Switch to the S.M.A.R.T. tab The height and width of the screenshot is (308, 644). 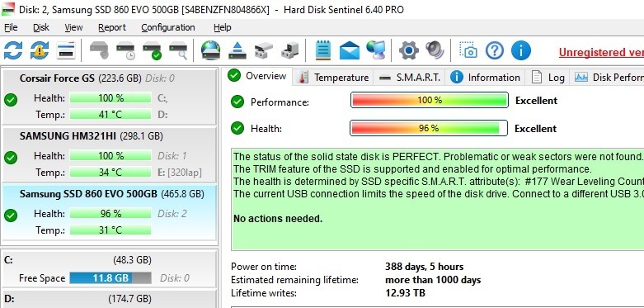(x=410, y=78)
